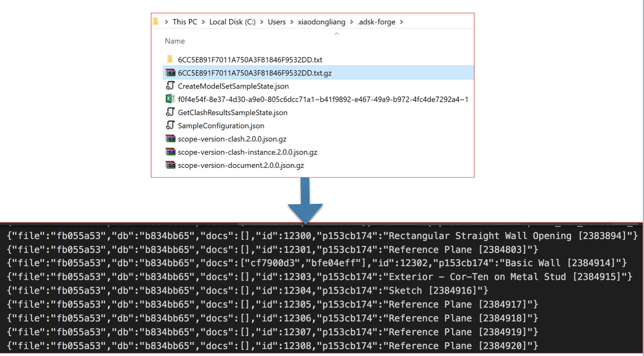Click the archive icon of scope-version-document.2.0.0.json.gz
Image resolution: width=644 pixels, height=356 pixels.
coord(170,165)
